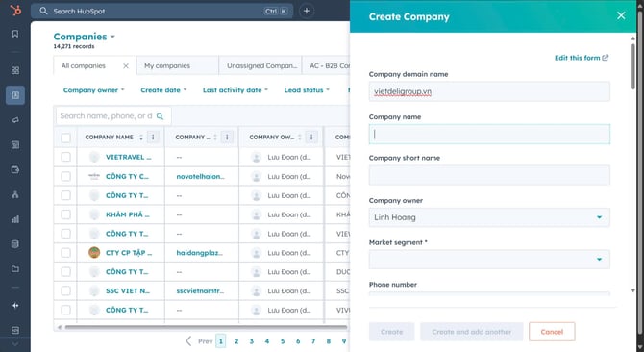The width and height of the screenshot is (644, 352).
Task: Open the Data Management database sidebar icon
Action: click(x=15, y=244)
